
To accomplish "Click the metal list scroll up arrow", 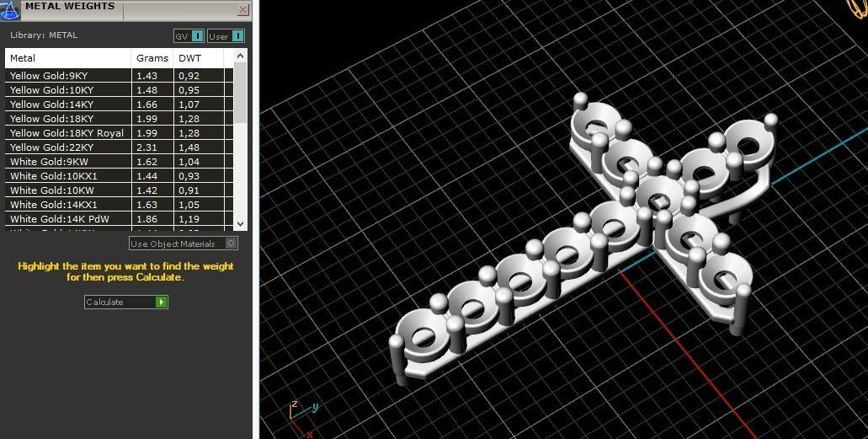I will click(240, 56).
